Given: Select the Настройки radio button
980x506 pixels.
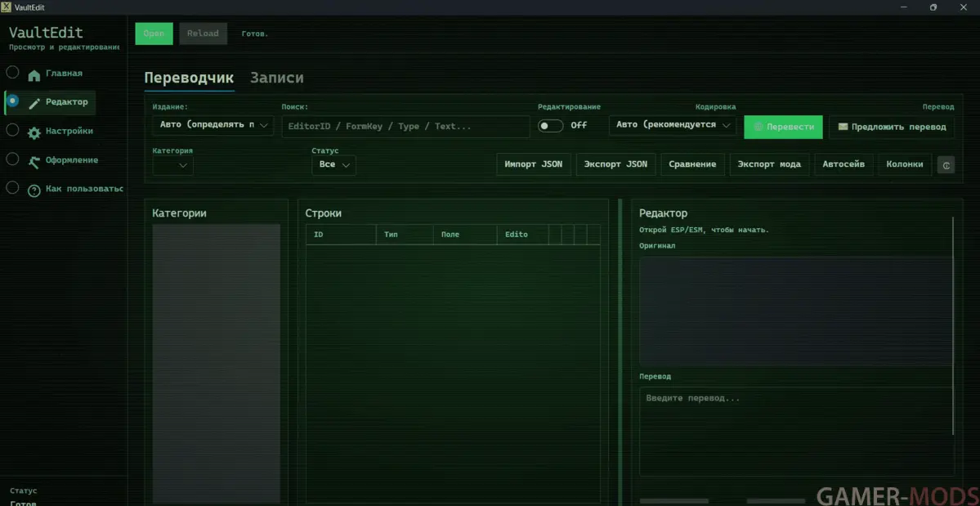Looking at the screenshot, I should point(12,130).
